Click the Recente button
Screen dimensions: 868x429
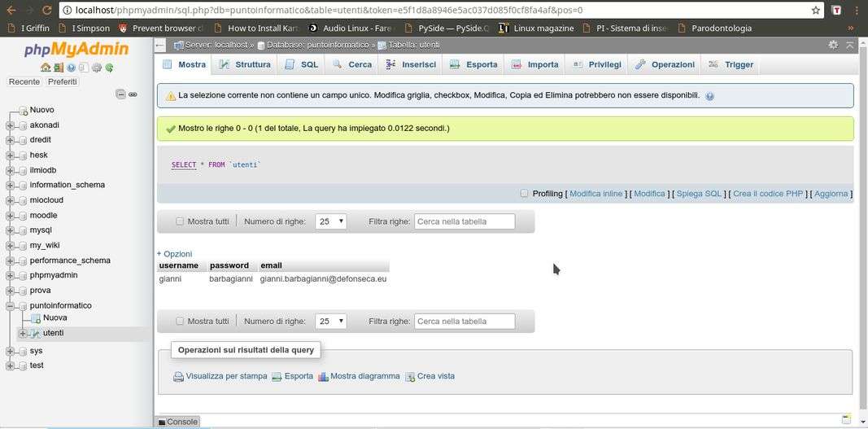coord(24,81)
